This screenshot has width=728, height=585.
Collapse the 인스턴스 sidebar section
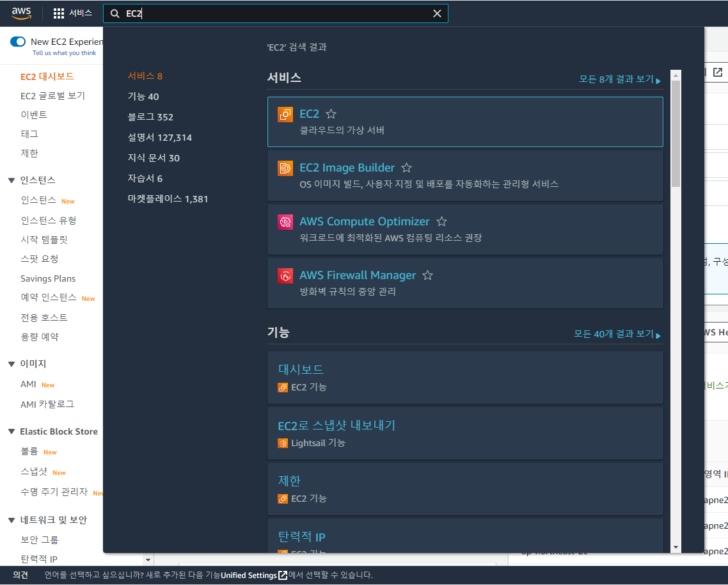coord(12,180)
